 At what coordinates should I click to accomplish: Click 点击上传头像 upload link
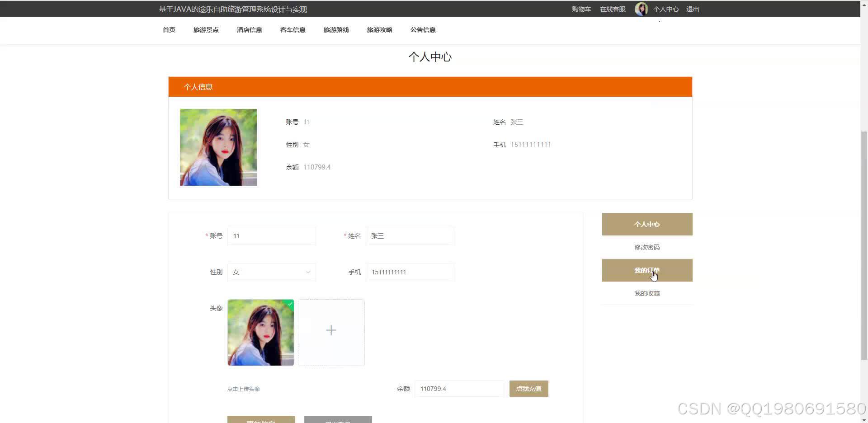(243, 389)
